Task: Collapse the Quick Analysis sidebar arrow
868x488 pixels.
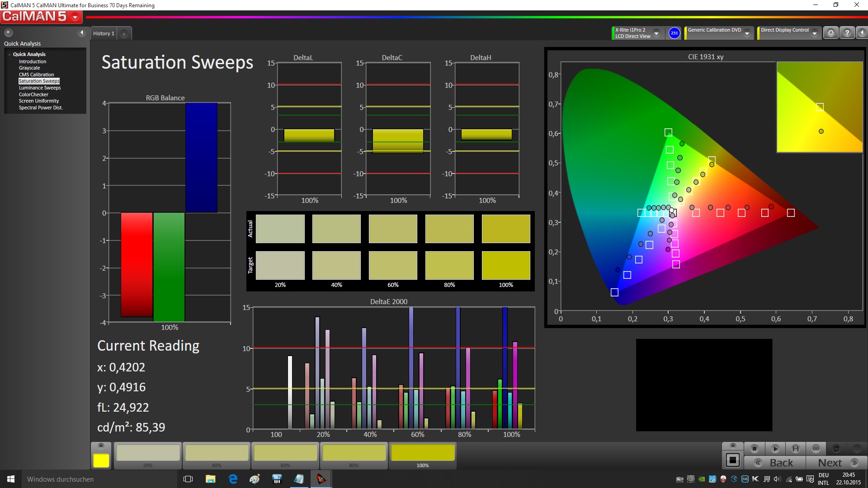Action: pyautogui.click(x=82, y=33)
